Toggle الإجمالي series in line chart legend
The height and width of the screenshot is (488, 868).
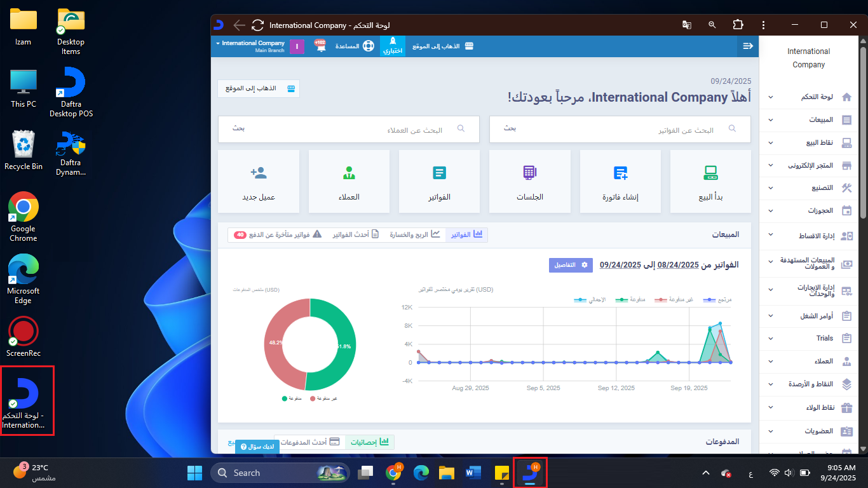pyautogui.click(x=590, y=299)
